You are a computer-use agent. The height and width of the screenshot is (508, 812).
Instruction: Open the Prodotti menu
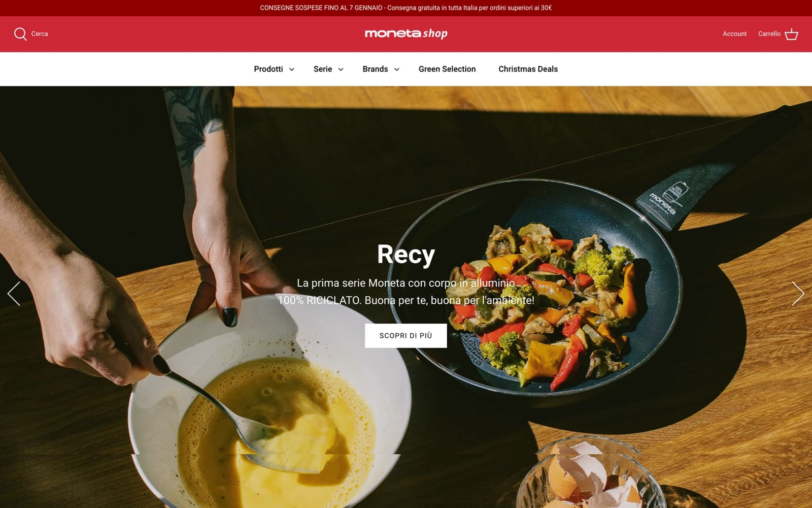pos(268,69)
